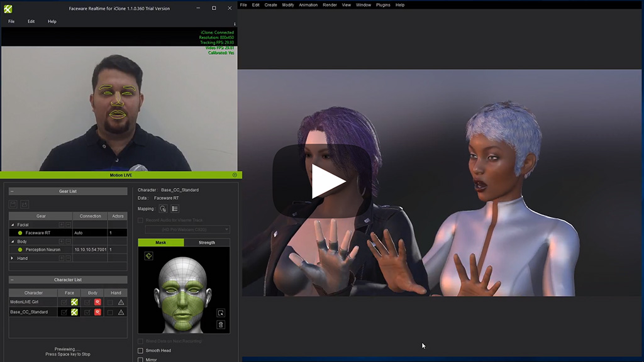Enable the Smooth Head checkbox
Screen dimensions: 644x362
140,351
